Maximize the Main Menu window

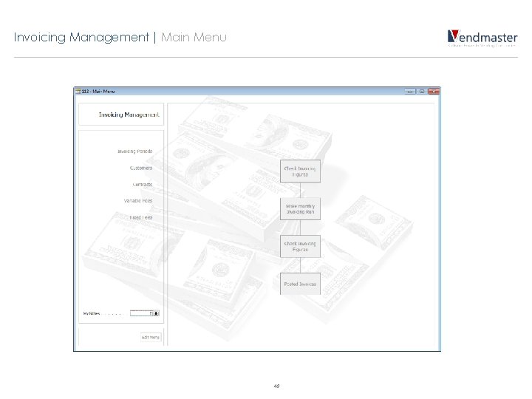422,92
